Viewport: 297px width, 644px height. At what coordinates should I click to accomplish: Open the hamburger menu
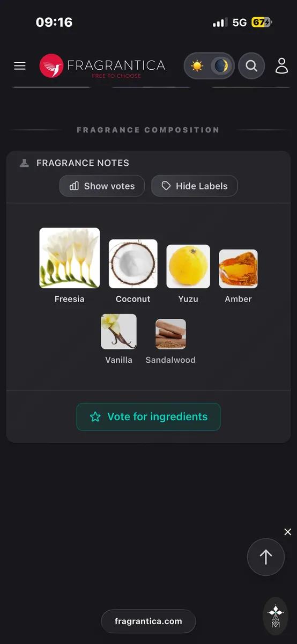(x=20, y=65)
